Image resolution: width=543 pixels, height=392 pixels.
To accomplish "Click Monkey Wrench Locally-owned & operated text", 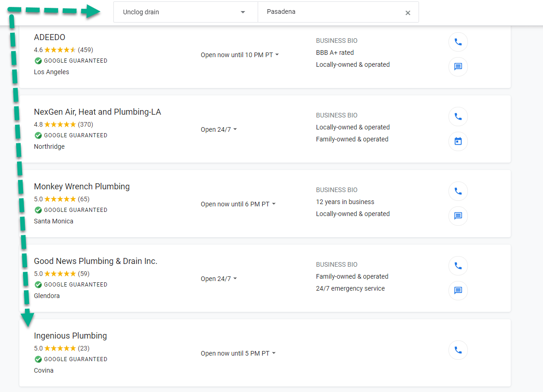I will [x=353, y=214].
